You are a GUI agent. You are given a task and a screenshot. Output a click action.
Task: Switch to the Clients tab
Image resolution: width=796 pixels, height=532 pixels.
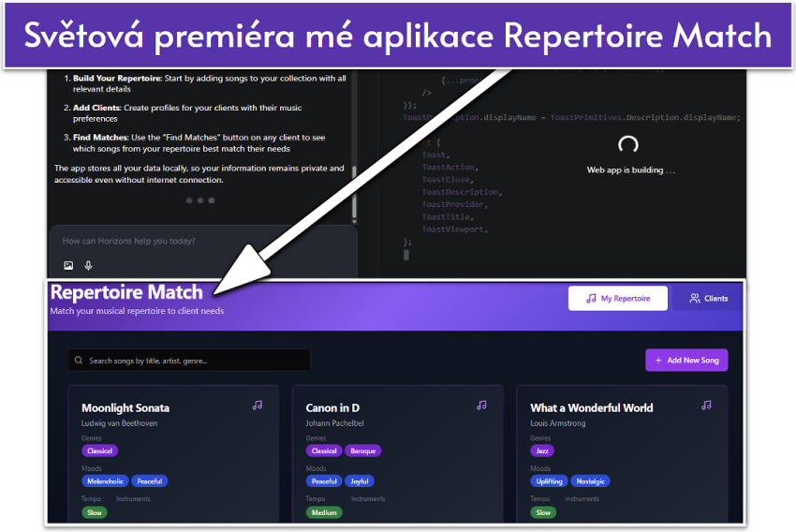coord(708,299)
